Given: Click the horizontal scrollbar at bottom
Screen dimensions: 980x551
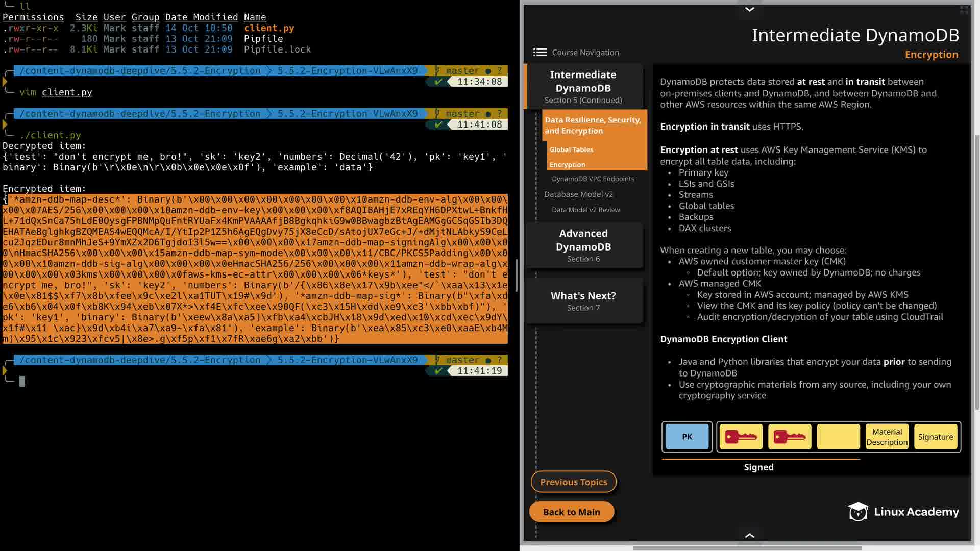Looking at the screenshot, I should [747, 548].
